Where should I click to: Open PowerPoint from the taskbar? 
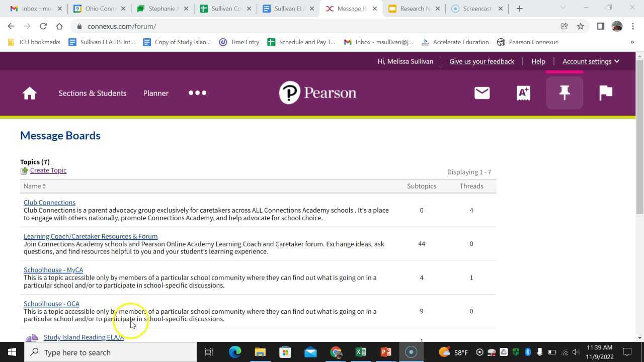coord(386,352)
